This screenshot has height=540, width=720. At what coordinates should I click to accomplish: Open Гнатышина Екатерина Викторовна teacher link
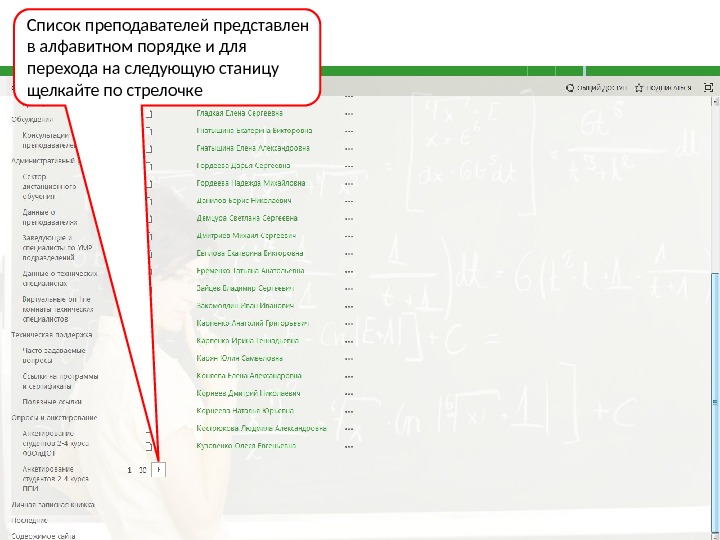[254, 130]
